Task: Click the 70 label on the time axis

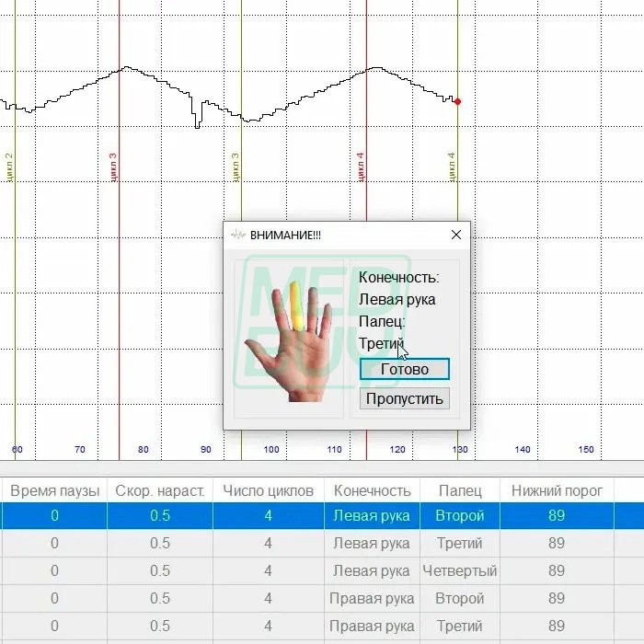Action: click(x=80, y=449)
